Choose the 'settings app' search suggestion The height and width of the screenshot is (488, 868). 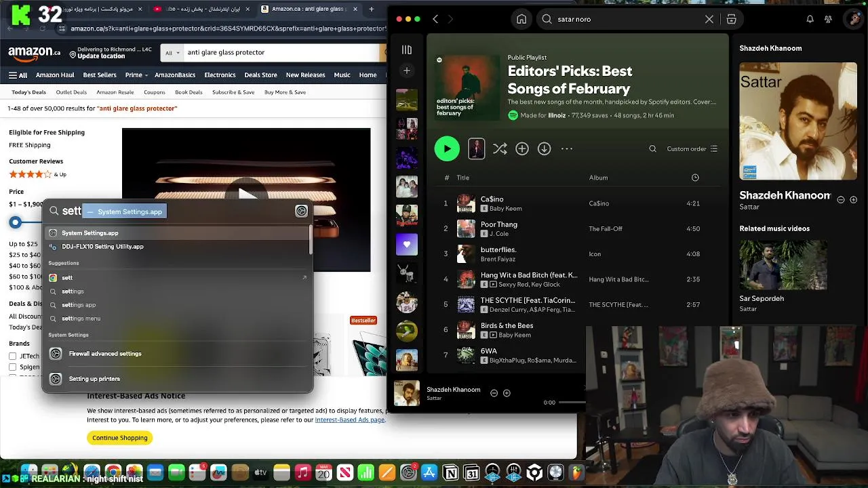point(178,305)
